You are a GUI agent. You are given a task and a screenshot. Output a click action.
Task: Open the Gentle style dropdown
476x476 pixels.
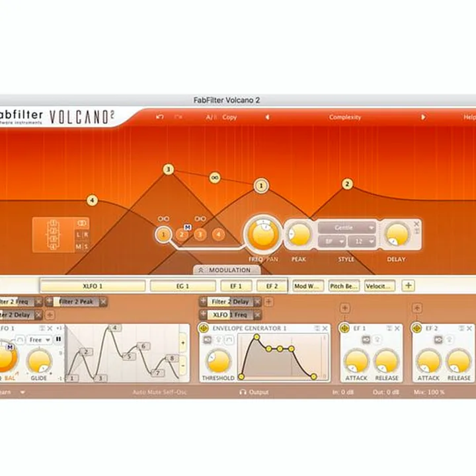[346, 227]
